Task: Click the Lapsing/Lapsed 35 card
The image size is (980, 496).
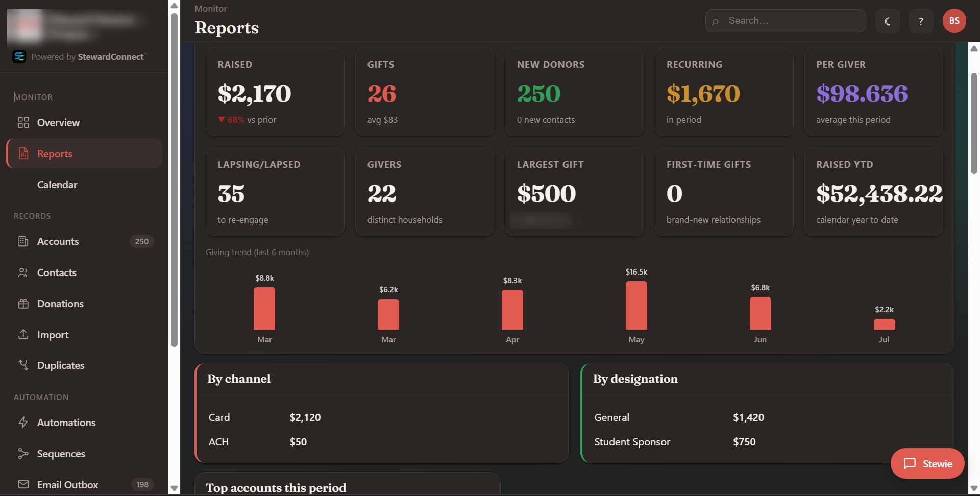Action: pos(275,192)
